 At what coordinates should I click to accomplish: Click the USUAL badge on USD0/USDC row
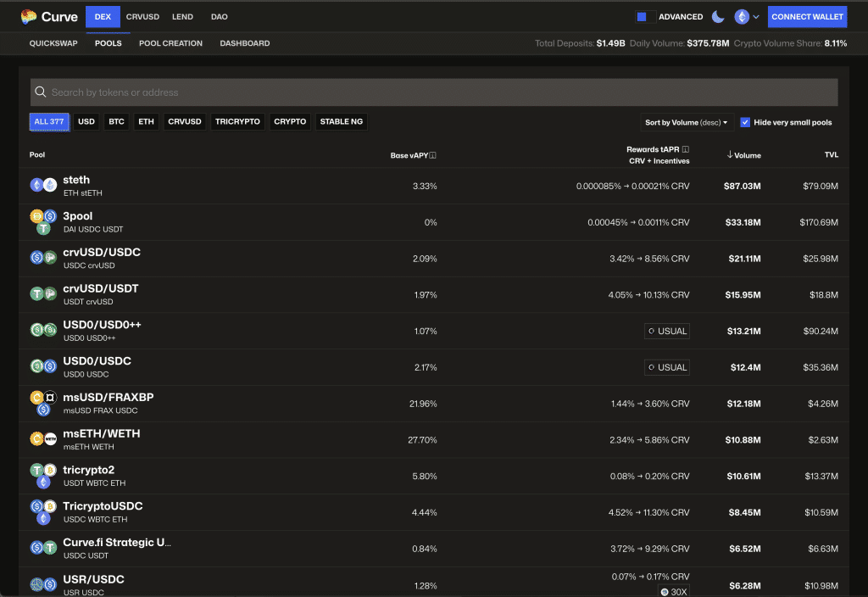tap(666, 367)
